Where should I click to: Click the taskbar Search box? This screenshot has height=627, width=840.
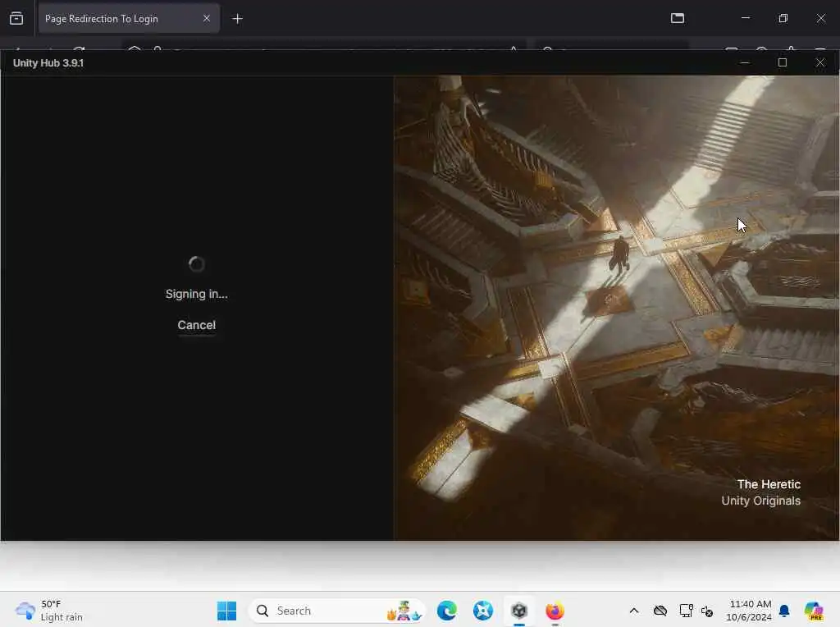(x=337, y=611)
